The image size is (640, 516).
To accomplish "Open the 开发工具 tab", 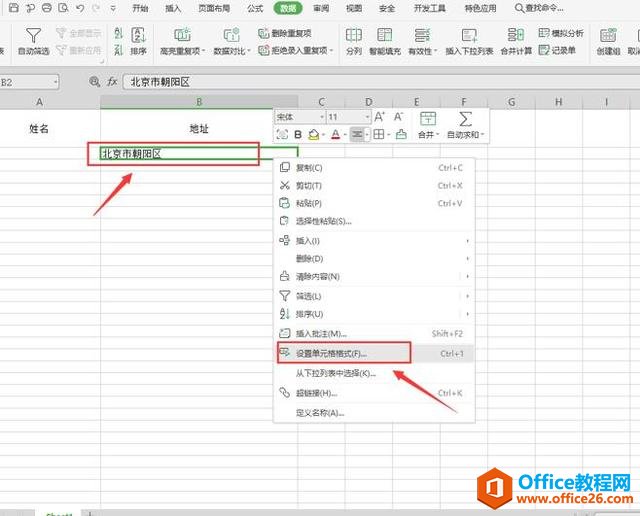I will pyautogui.click(x=429, y=8).
